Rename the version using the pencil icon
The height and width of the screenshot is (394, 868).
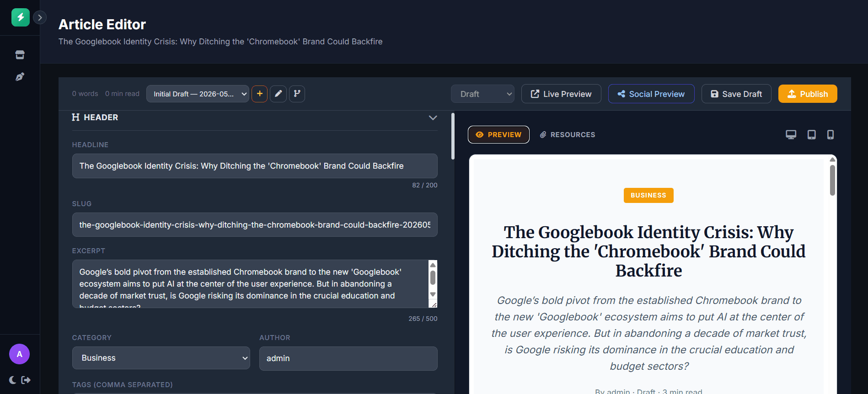coord(278,94)
